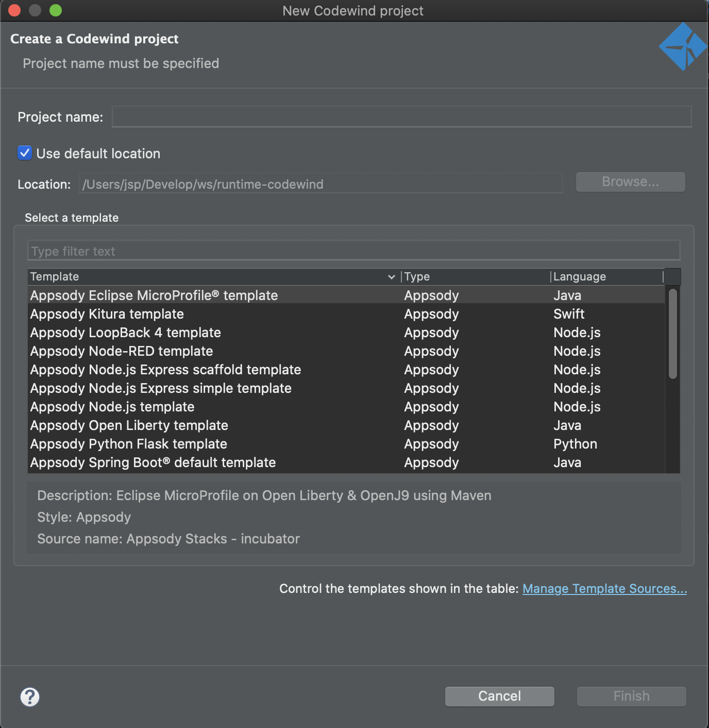Screen dimensions: 709x728
Task: Select Appsody LoopBack 4 template row
Action: pos(346,333)
